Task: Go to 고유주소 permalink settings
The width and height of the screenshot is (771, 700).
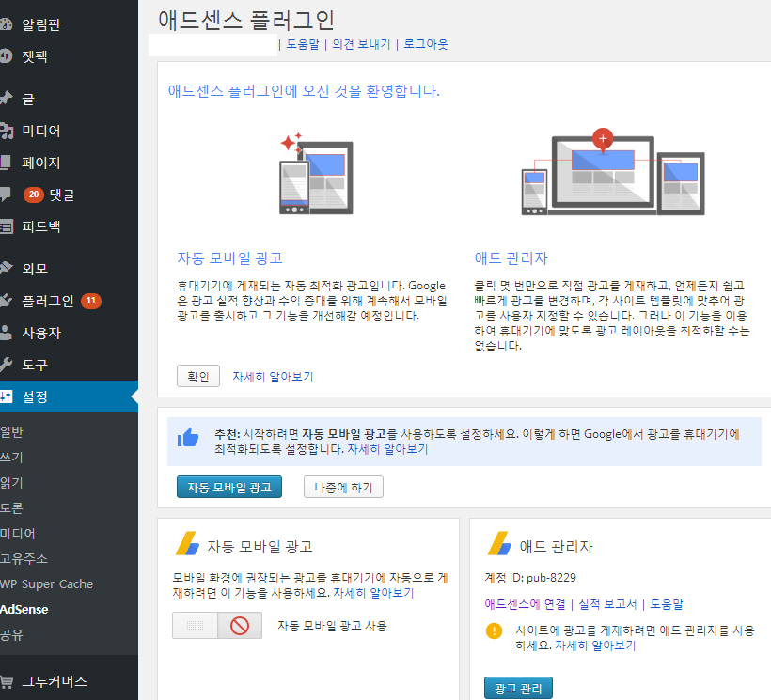Action: pos(24,558)
